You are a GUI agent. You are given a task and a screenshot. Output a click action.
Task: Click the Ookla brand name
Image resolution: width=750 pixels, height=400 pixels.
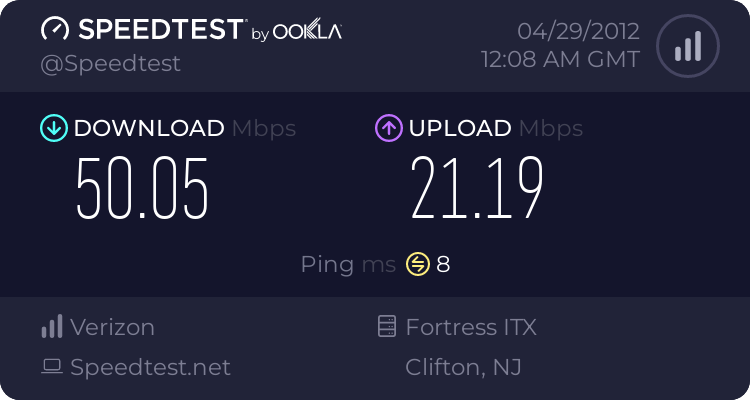308,32
